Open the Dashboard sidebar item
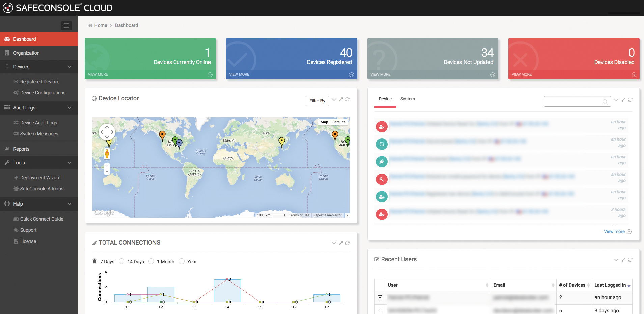The image size is (644, 314). point(39,39)
